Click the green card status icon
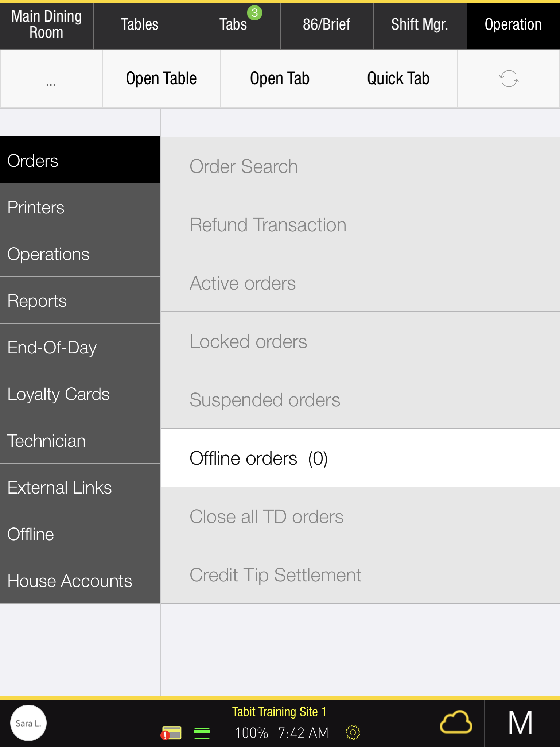Screen dimensions: 560x747 [202, 733]
